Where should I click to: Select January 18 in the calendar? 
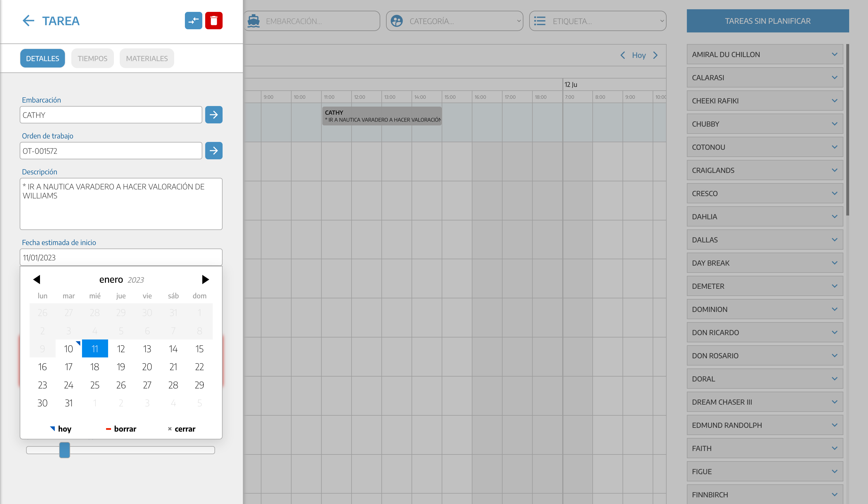coord(95,367)
